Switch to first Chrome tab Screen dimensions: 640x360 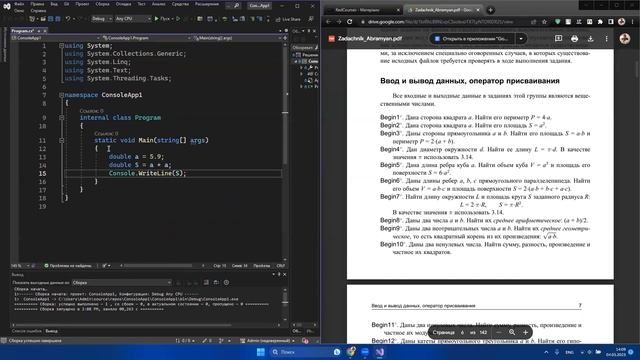363,10
